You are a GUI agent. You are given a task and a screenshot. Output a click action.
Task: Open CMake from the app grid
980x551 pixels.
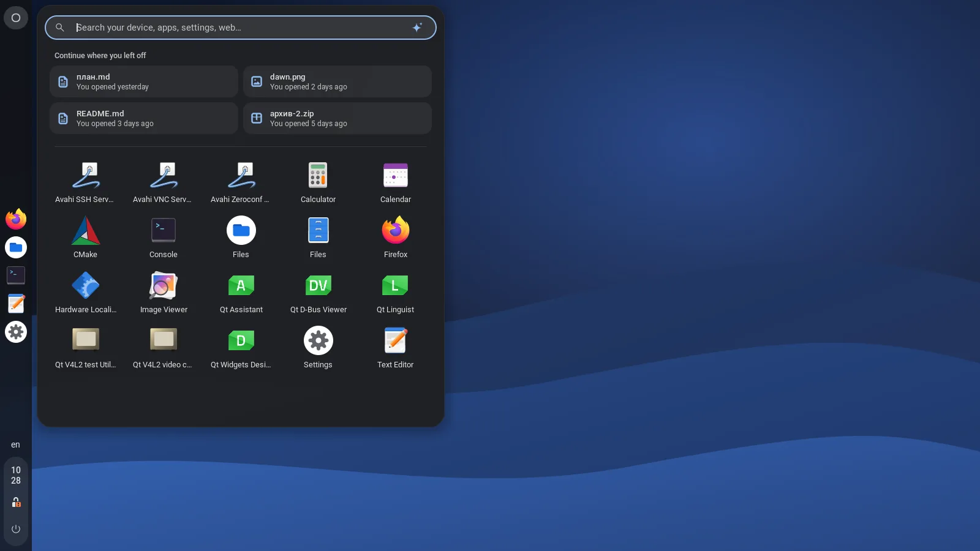click(x=86, y=238)
